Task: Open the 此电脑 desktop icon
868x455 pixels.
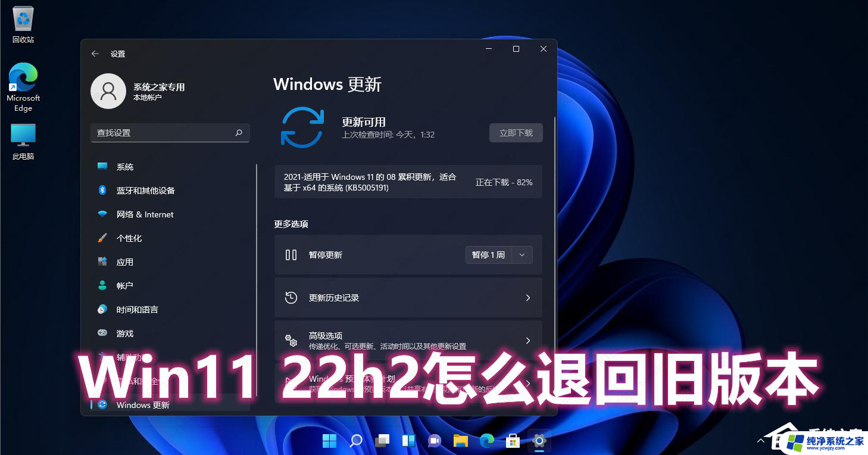Action: [23, 142]
